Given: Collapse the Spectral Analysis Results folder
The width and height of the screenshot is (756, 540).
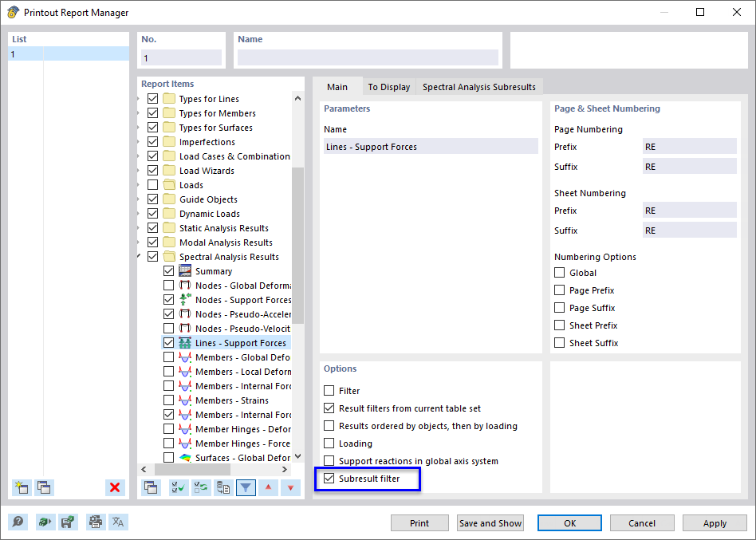Looking at the screenshot, I should click(139, 256).
